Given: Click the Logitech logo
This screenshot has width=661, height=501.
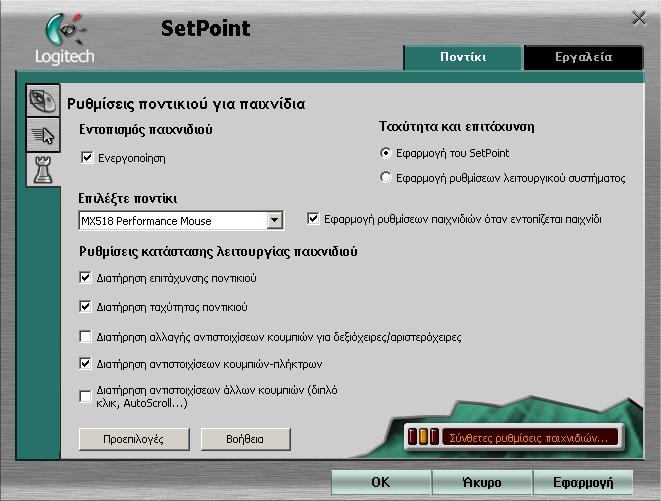Looking at the screenshot, I should click(64, 40).
